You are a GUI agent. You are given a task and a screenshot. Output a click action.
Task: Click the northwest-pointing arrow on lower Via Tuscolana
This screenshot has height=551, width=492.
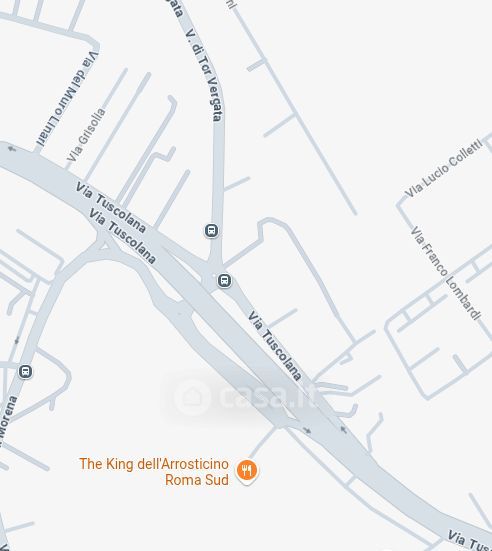coord(343,429)
